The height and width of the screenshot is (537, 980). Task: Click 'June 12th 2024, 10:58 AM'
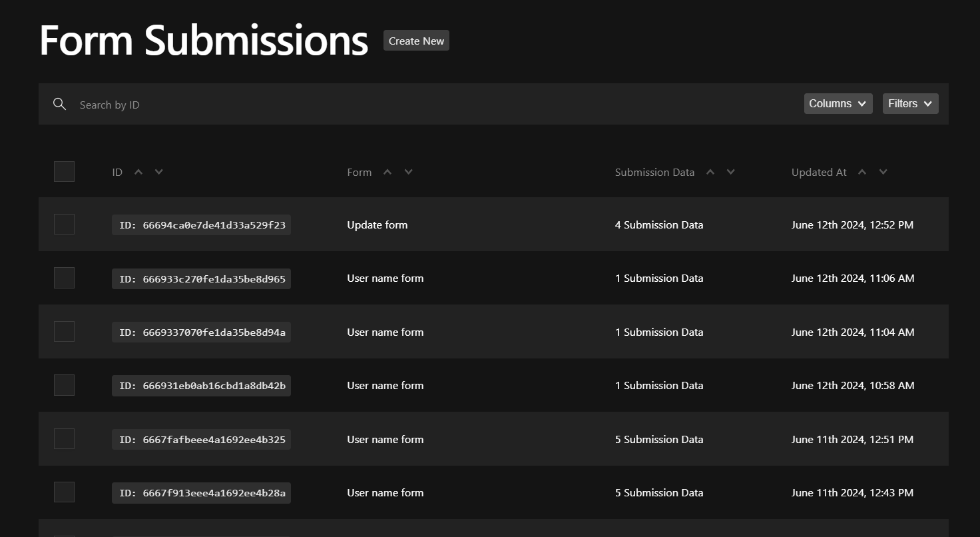[x=853, y=385]
